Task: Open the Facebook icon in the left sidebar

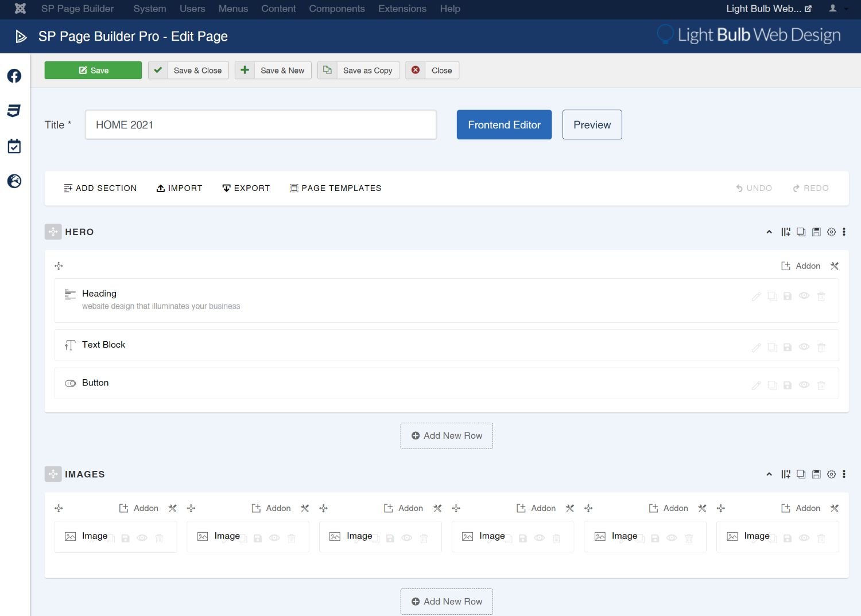Action: click(x=14, y=75)
